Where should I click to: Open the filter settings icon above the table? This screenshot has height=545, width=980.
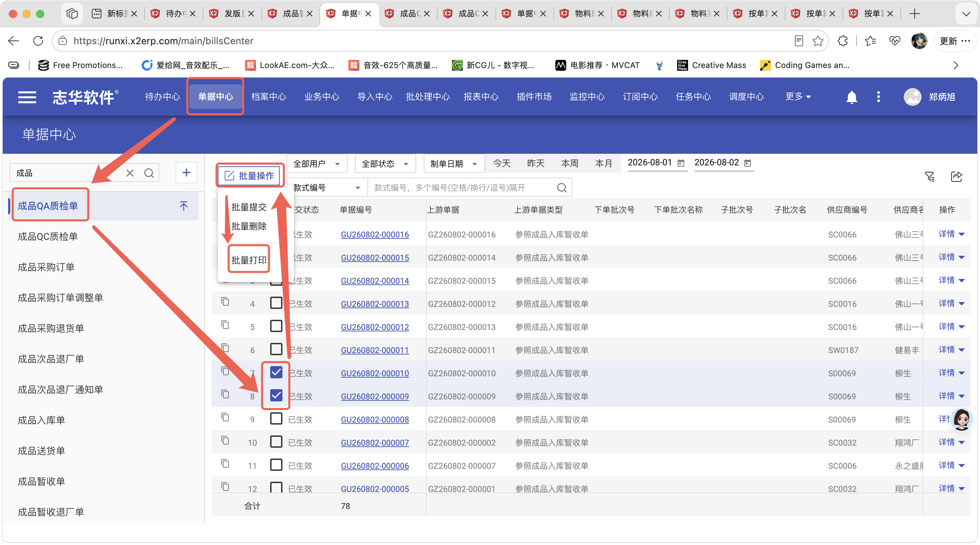click(x=929, y=177)
